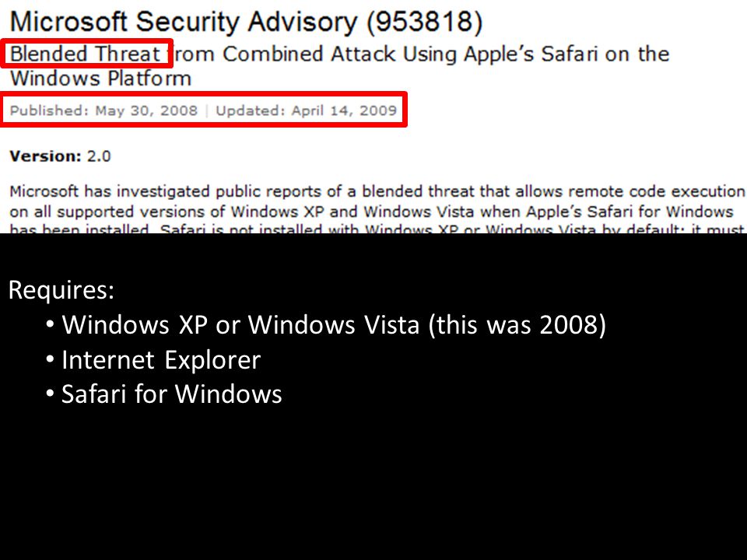This screenshot has height=560, width=747.
Task: Click the Windows XP or Windows Vista bullet
Action: (326, 325)
